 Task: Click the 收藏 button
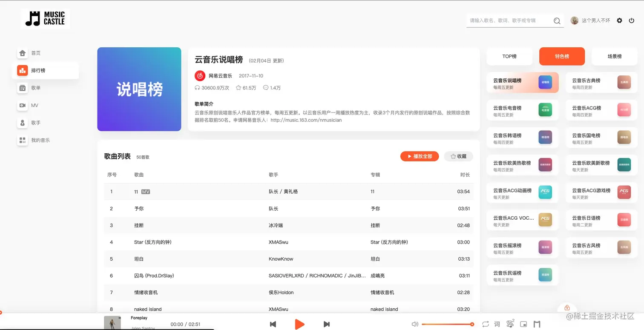coord(458,156)
